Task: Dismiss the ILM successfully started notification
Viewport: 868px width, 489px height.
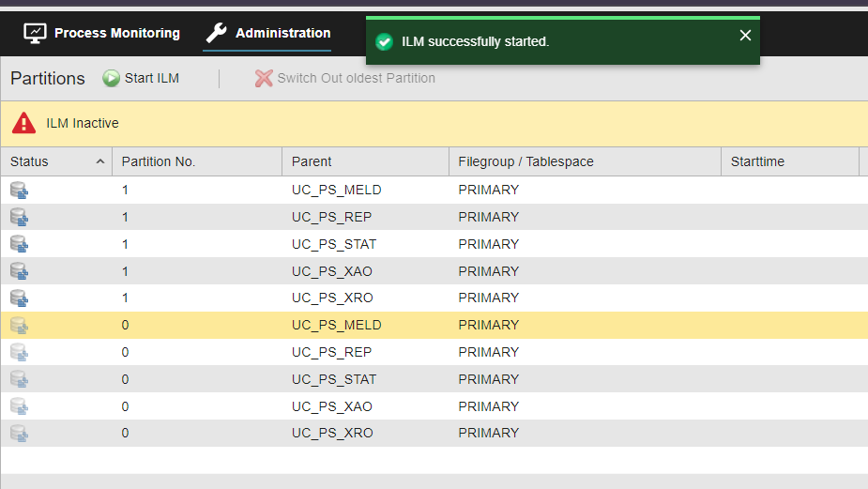Action: [745, 36]
